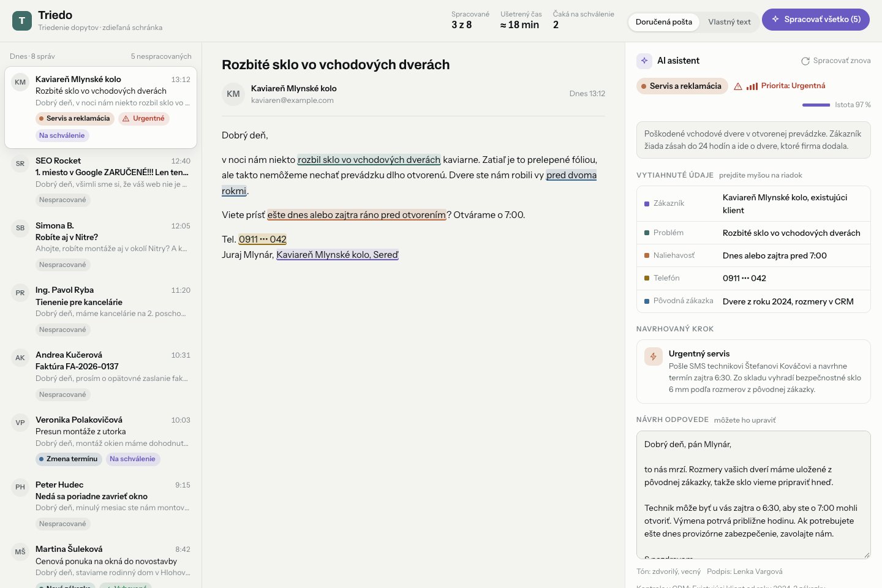Click Na schválenie tag in the Kaviareň row
Screen dimensions: 882x588
pos(62,136)
